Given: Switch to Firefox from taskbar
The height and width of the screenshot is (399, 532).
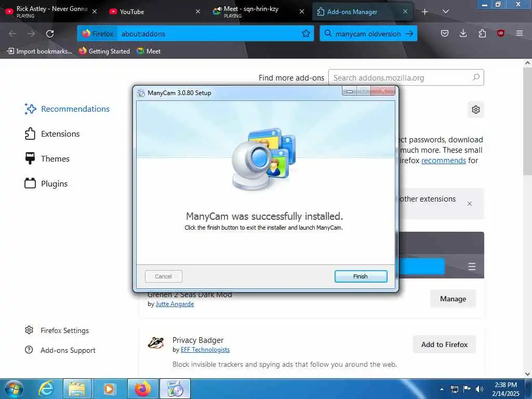Looking at the screenshot, I should point(142,389).
